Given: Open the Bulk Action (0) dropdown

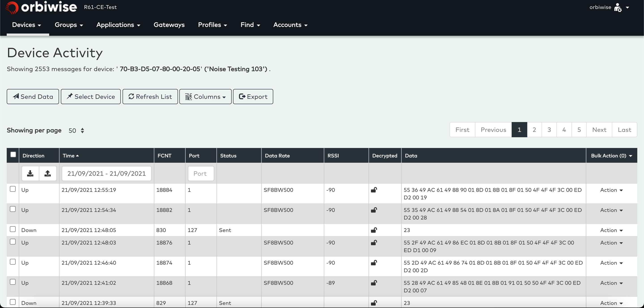Looking at the screenshot, I should (612, 156).
